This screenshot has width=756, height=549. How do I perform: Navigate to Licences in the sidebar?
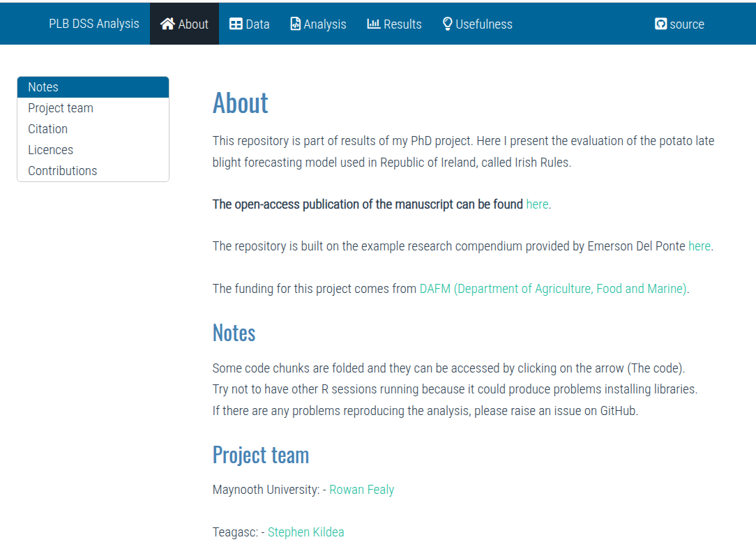pyautogui.click(x=50, y=150)
